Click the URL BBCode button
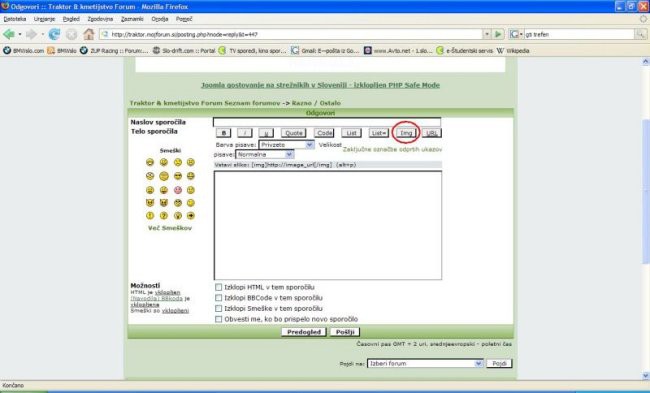The width and height of the screenshot is (650, 393). pyautogui.click(x=432, y=133)
